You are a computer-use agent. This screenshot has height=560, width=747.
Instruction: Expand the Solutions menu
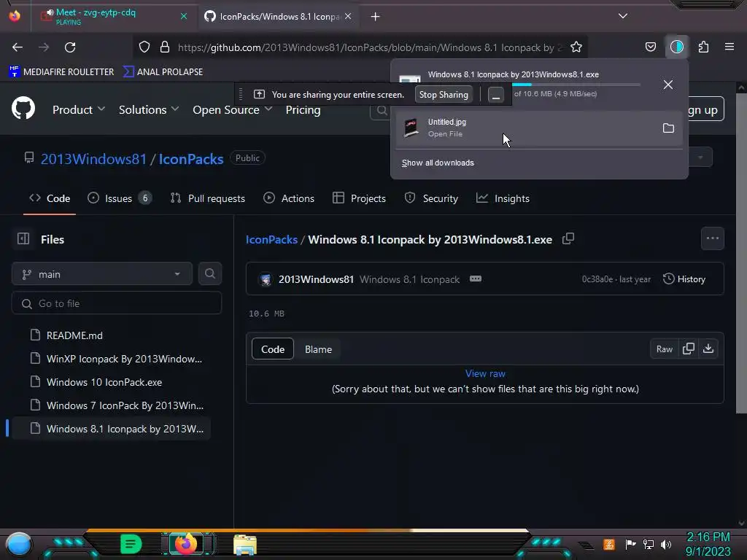coord(149,110)
